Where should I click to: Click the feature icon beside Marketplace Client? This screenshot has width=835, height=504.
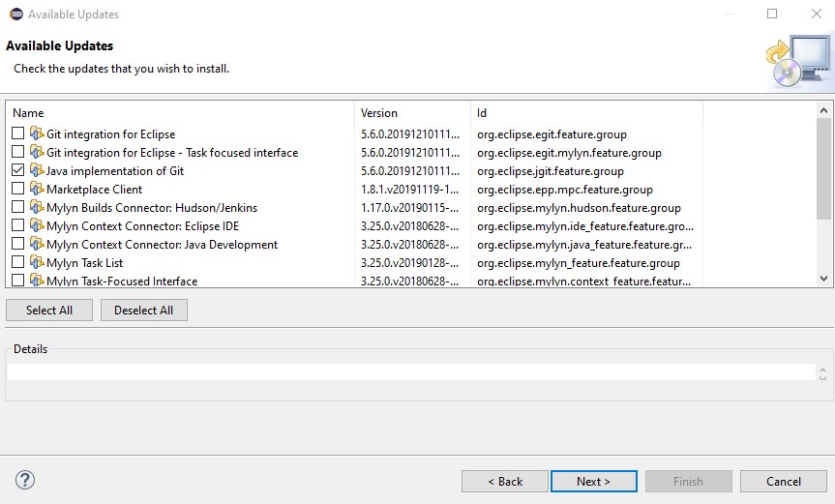(x=37, y=189)
